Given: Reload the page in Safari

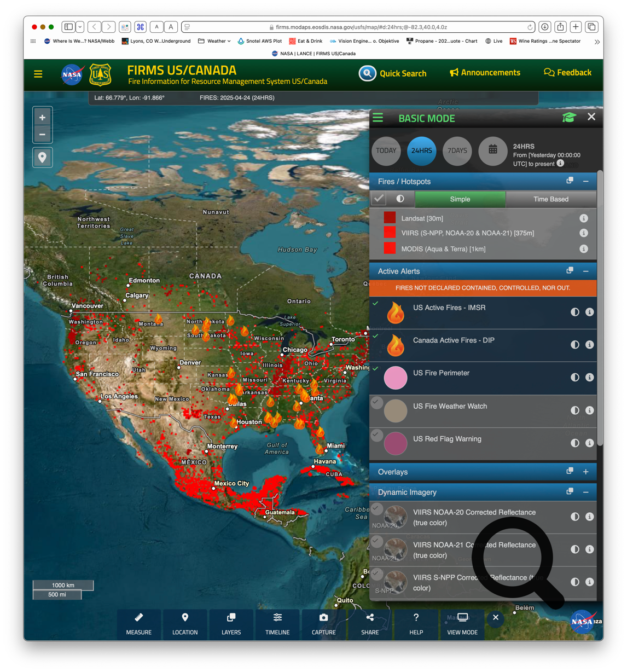Looking at the screenshot, I should pos(530,27).
